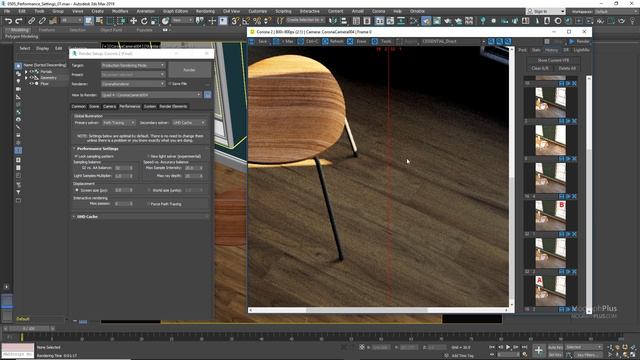Activate the Select and Move tool

(x=133, y=20)
